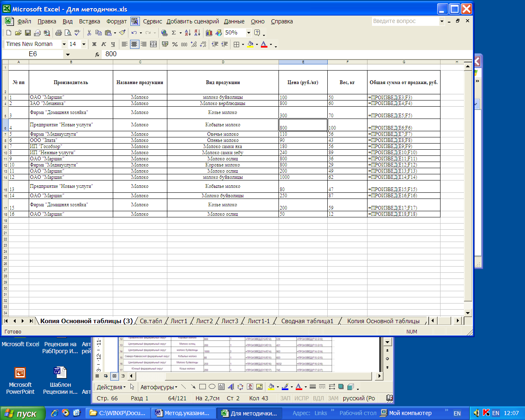Open the zoom dropdown showing 50%
Viewport: 525px width, 420px height.
pyautogui.click(x=249, y=33)
